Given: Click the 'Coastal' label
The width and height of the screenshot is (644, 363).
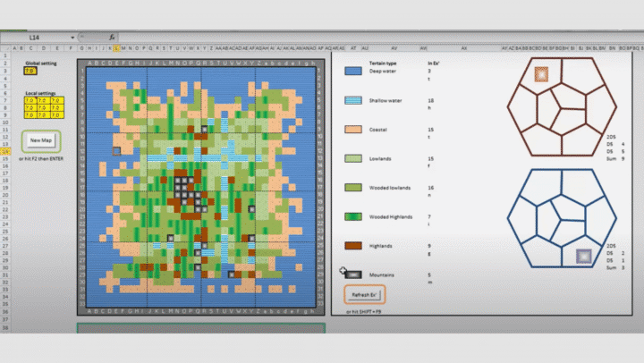Looking at the screenshot, I should click(377, 130).
